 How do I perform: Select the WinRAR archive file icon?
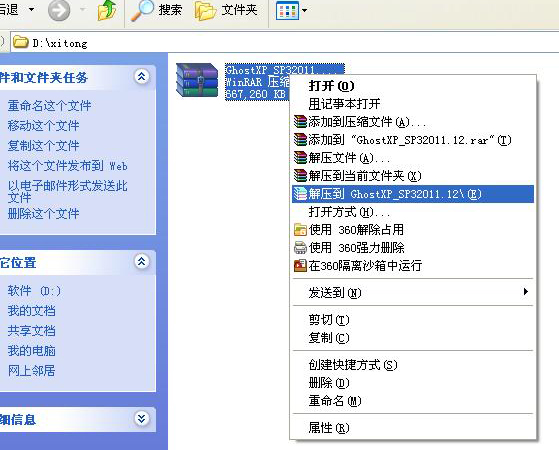(197, 80)
